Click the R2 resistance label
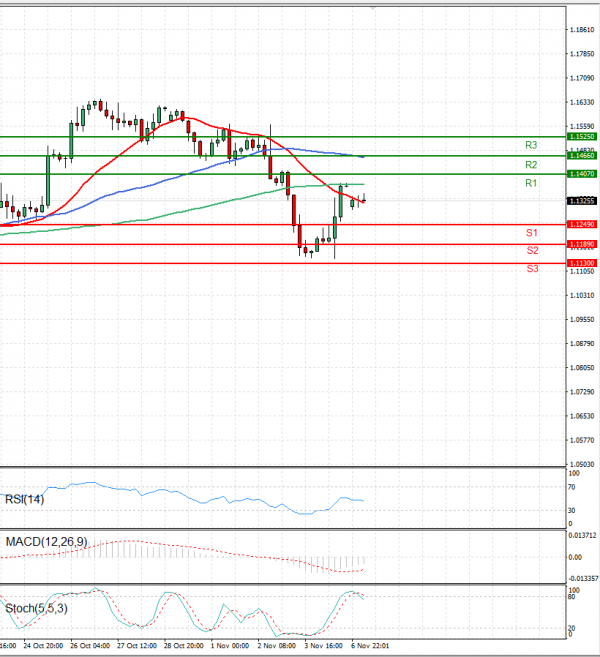 [531, 165]
